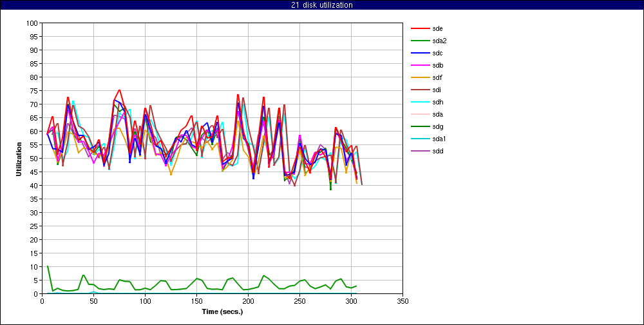Select the sdd legend label
This screenshot has height=325, width=644.
(437, 151)
